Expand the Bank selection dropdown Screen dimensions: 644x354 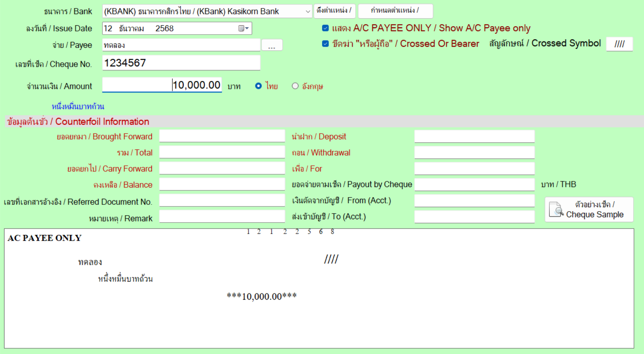pos(308,12)
